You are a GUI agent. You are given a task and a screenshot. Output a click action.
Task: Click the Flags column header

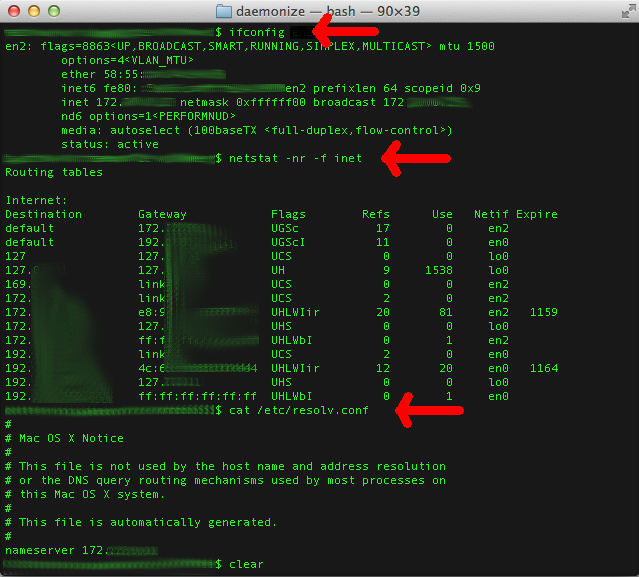point(290,214)
